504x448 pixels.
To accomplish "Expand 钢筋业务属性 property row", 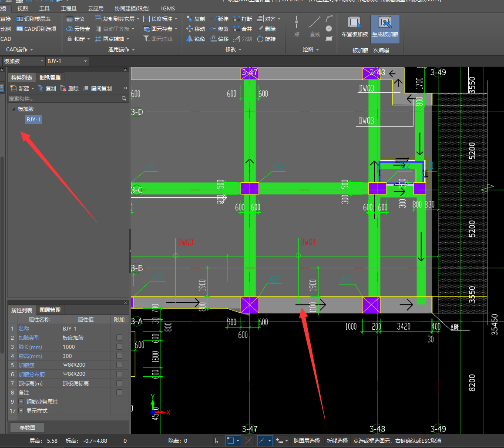I will [x=21, y=401].
